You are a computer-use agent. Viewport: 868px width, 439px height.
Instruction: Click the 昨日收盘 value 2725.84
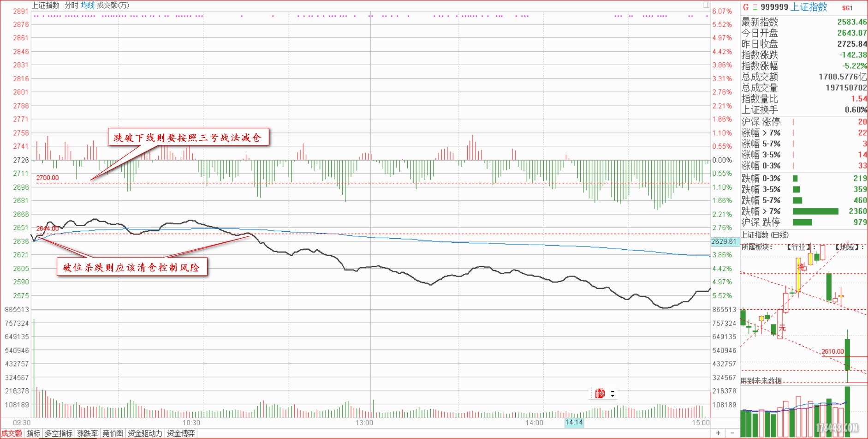pos(852,44)
